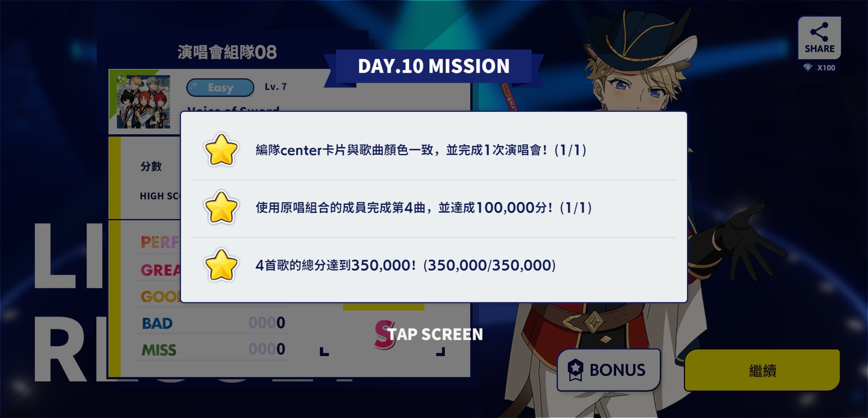Select the second mission gold star
The height and width of the screenshot is (418, 868).
coord(221,208)
